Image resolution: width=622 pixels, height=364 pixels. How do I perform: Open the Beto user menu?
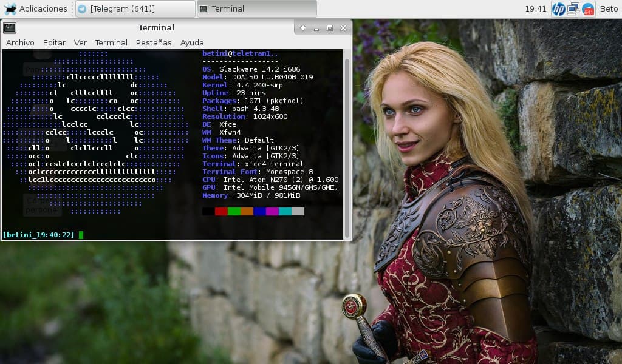click(609, 9)
